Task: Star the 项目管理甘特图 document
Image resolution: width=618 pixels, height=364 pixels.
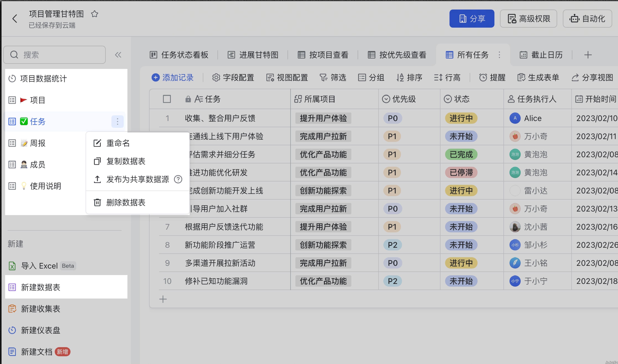Action: [x=95, y=14]
